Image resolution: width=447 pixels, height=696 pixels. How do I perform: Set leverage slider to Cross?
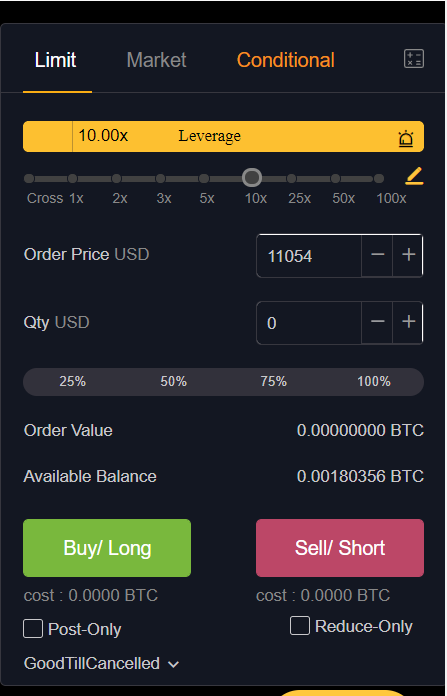tap(29, 178)
